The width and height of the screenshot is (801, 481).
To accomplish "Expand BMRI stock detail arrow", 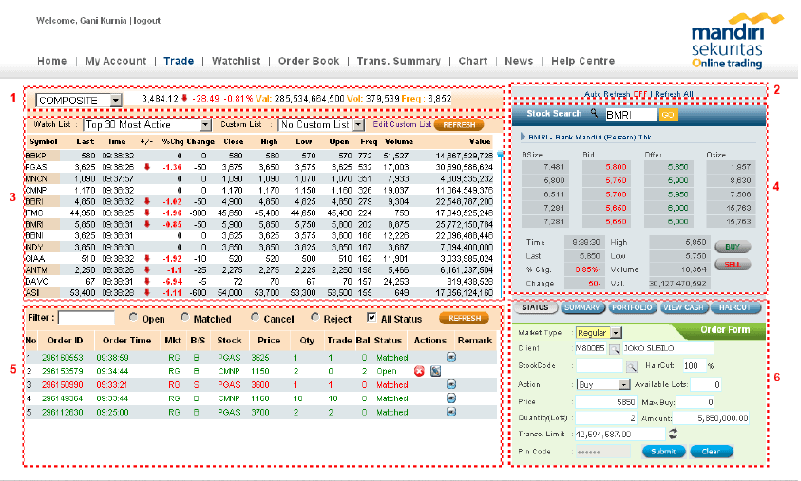I will (x=523, y=137).
